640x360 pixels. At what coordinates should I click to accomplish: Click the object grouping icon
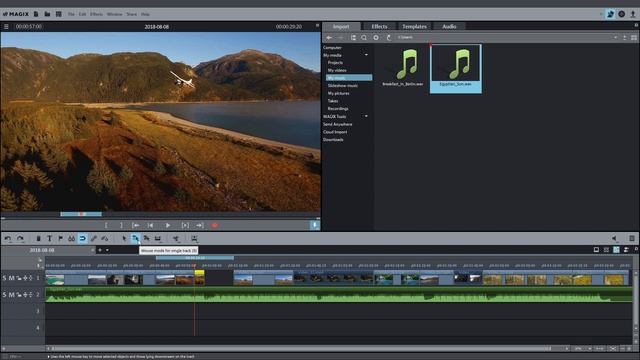click(x=71, y=238)
